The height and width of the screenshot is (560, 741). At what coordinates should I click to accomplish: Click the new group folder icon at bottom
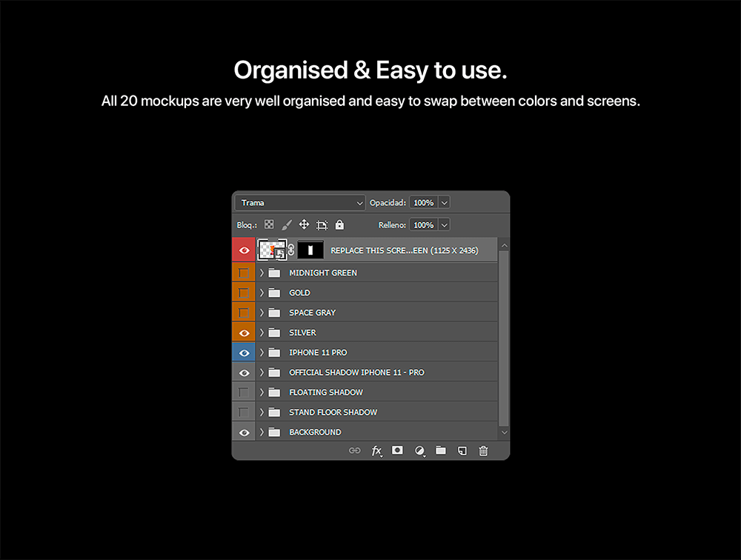pyautogui.click(x=441, y=450)
